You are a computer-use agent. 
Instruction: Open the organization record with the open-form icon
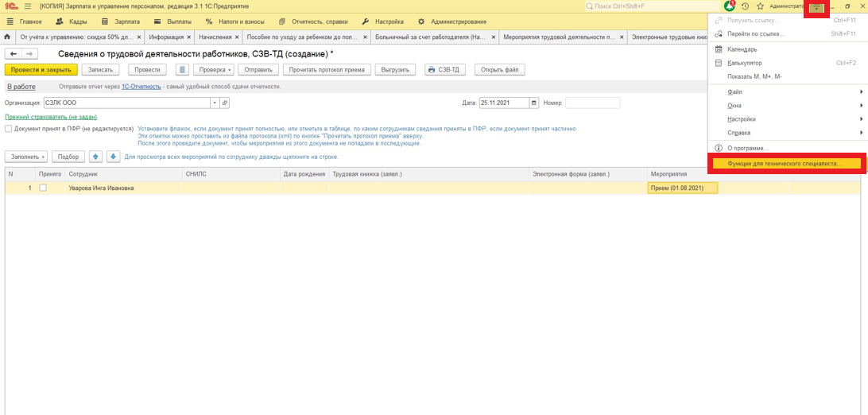point(224,103)
